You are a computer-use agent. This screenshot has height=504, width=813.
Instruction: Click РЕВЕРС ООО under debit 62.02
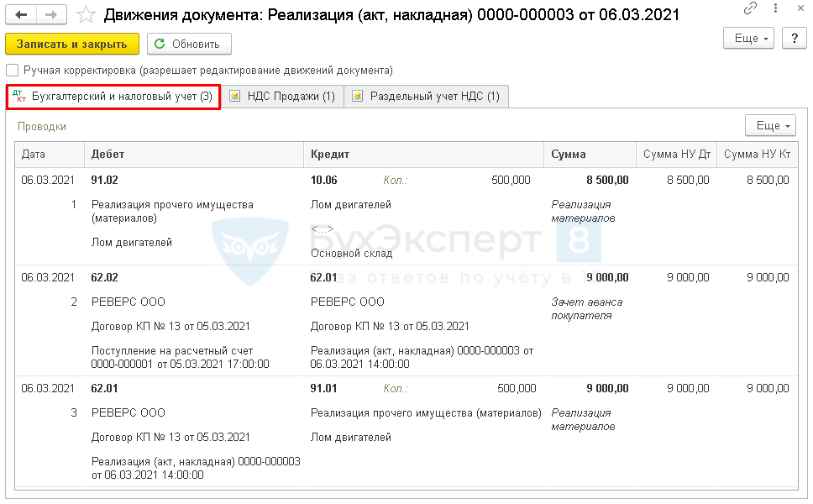128,302
